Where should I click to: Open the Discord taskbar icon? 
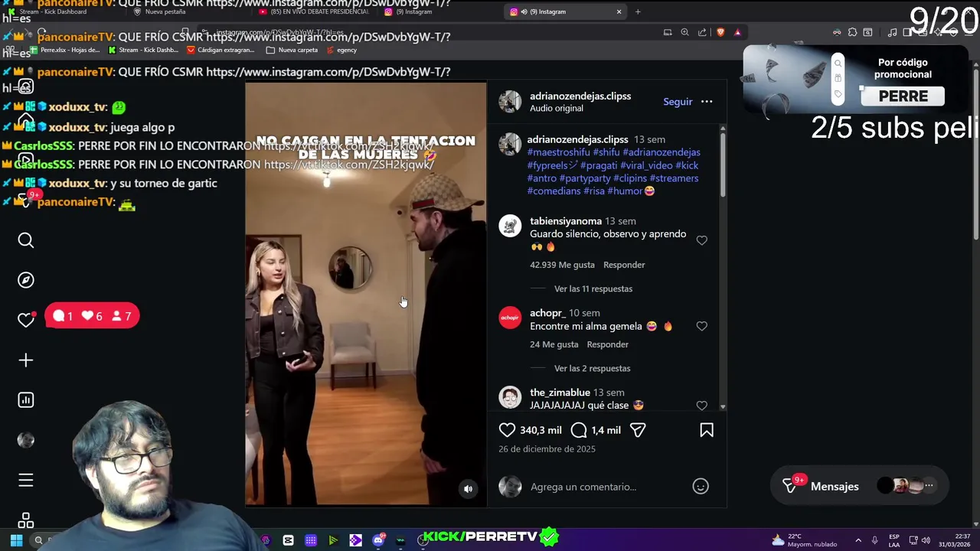[378, 540]
